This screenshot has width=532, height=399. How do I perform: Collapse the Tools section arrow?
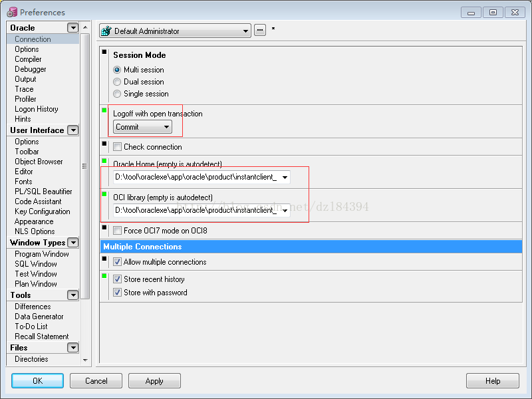coord(73,295)
